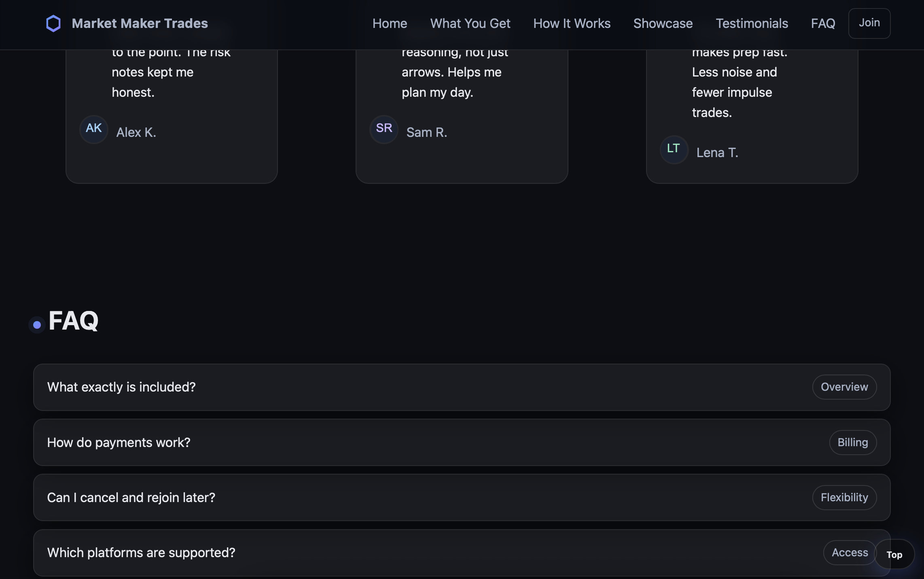Click Lena T.'s avatar circle
The width and height of the screenshot is (924, 579).
click(674, 149)
